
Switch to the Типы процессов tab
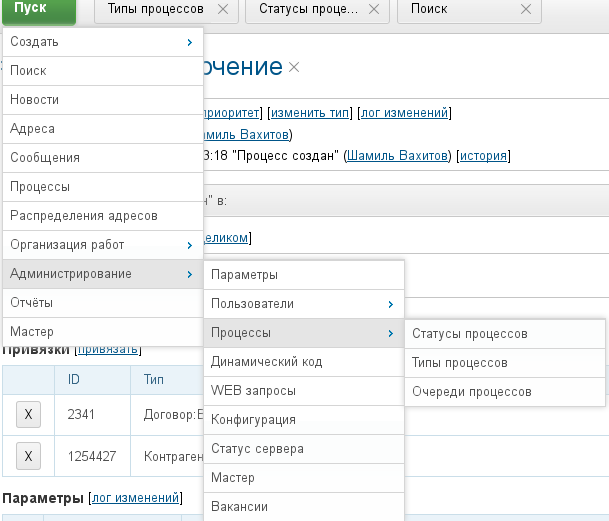click(156, 9)
